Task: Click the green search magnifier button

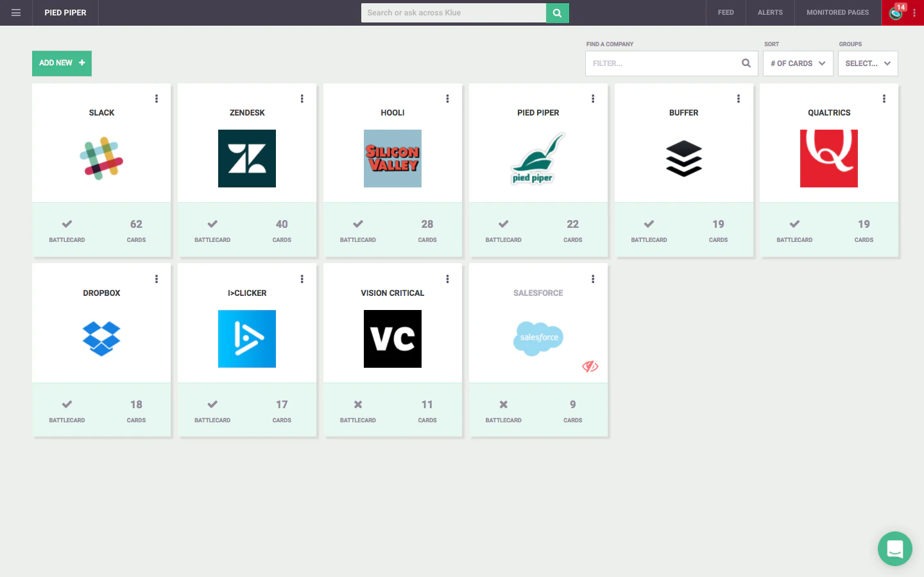Action: (x=557, y=13)
